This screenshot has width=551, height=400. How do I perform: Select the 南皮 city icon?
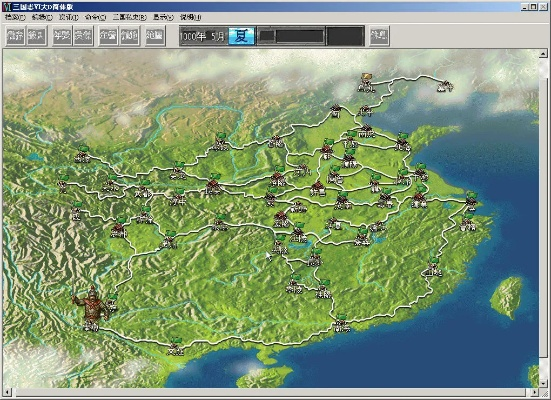click(x=366, y=131)
